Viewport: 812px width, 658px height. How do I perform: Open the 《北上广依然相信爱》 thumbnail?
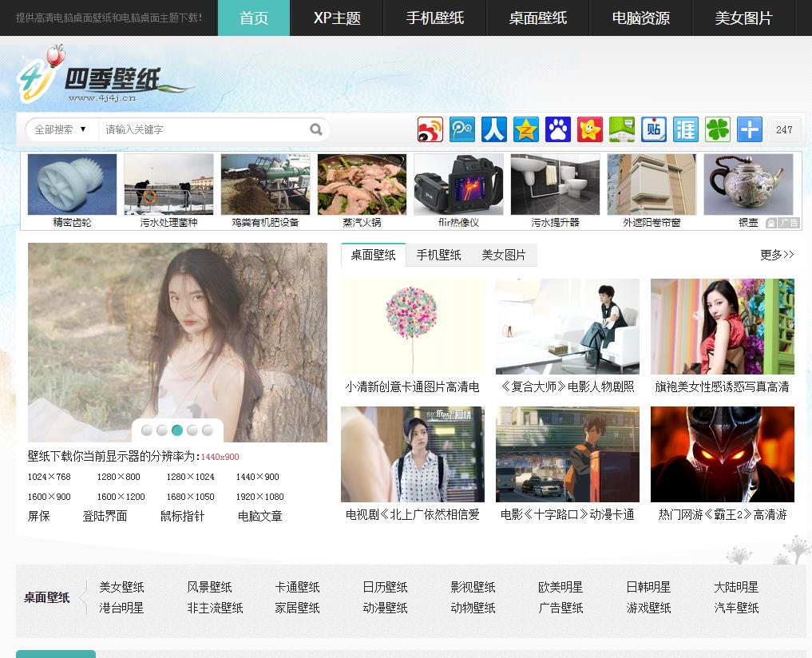[413, 454]
